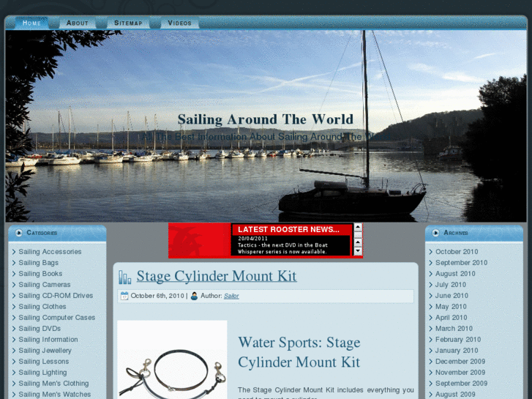This screenshot has width=532, height=399.
Task: Click the person icon next to Author
Action: click(194, 296)
